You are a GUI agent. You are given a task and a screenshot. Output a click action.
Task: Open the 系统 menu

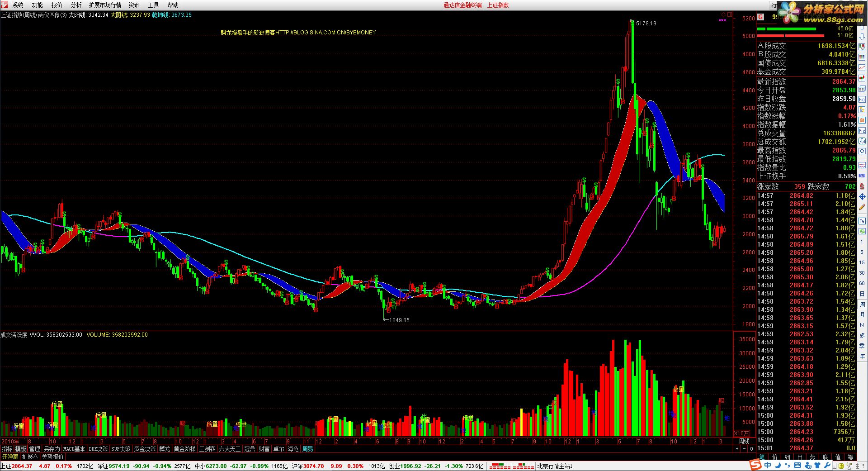[x=18, y=5]
